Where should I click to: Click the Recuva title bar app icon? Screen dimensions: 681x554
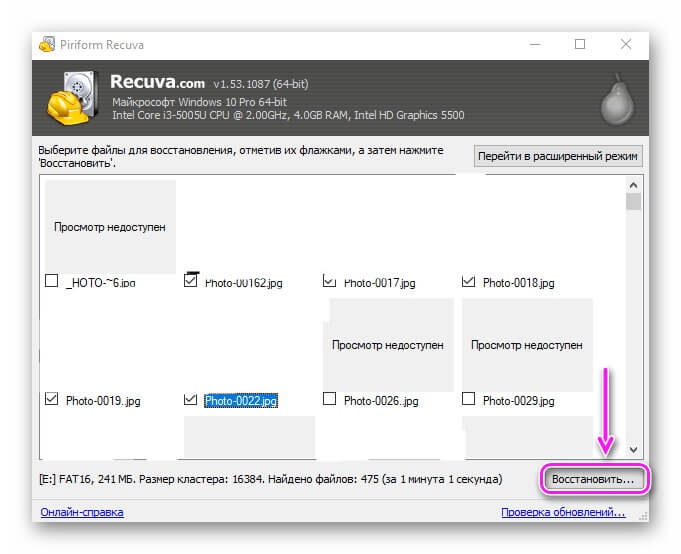click(47, 44)
